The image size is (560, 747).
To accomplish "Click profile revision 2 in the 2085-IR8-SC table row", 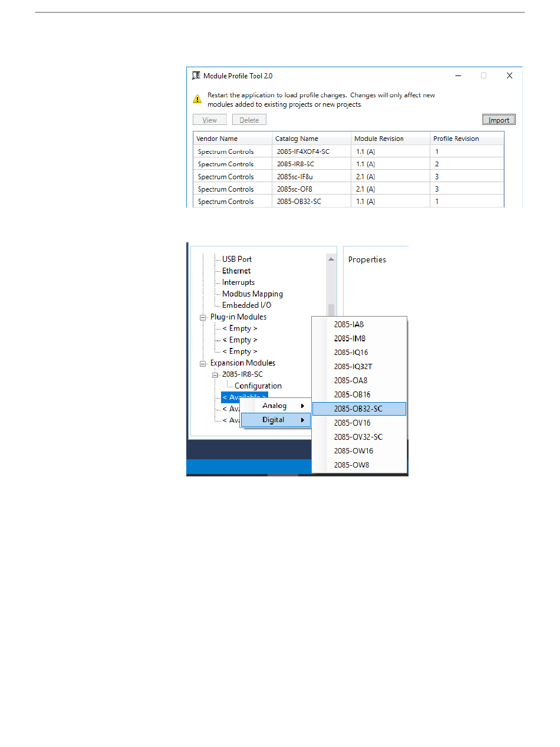I will tap(437, 164).
